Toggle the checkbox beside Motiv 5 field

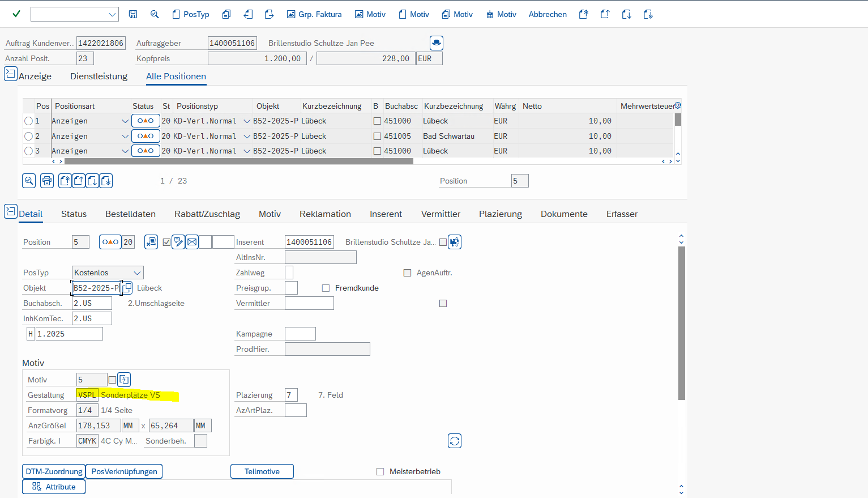[x=112, y=380]
